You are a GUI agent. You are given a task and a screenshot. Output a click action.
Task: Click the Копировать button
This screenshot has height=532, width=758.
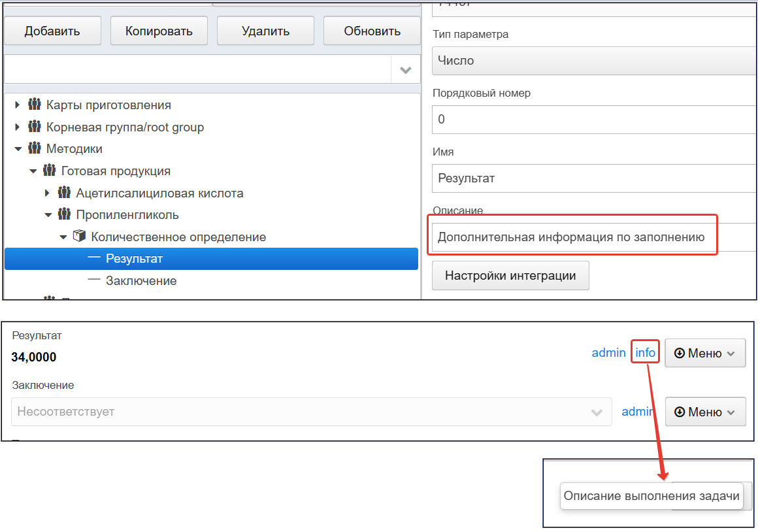[159, 31]
